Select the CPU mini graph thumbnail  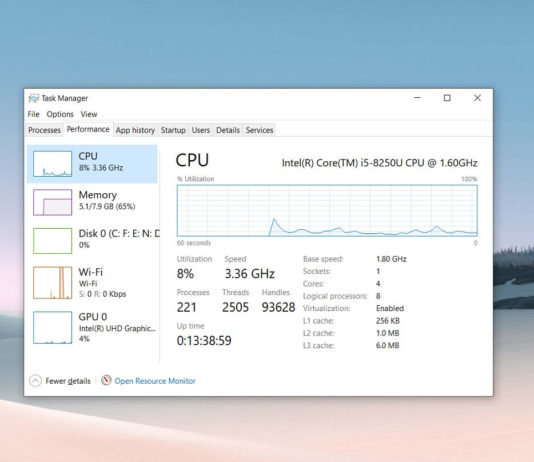click(x=52, y=164)
